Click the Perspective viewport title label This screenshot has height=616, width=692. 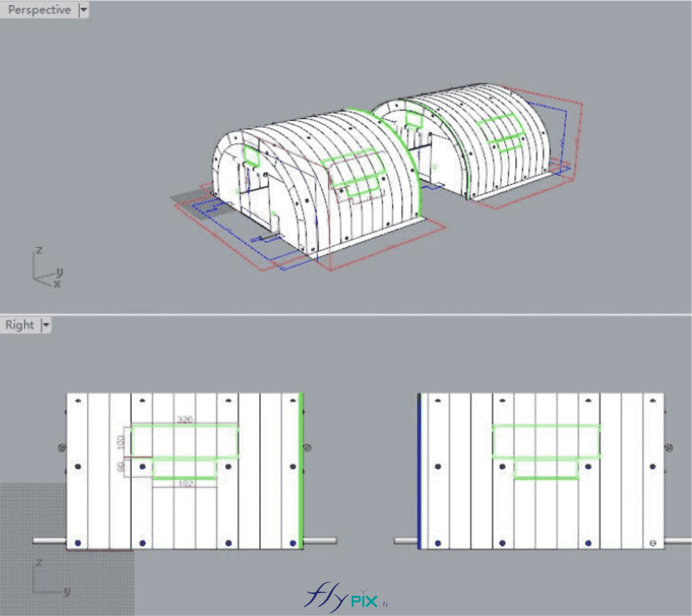click(39, 9)
